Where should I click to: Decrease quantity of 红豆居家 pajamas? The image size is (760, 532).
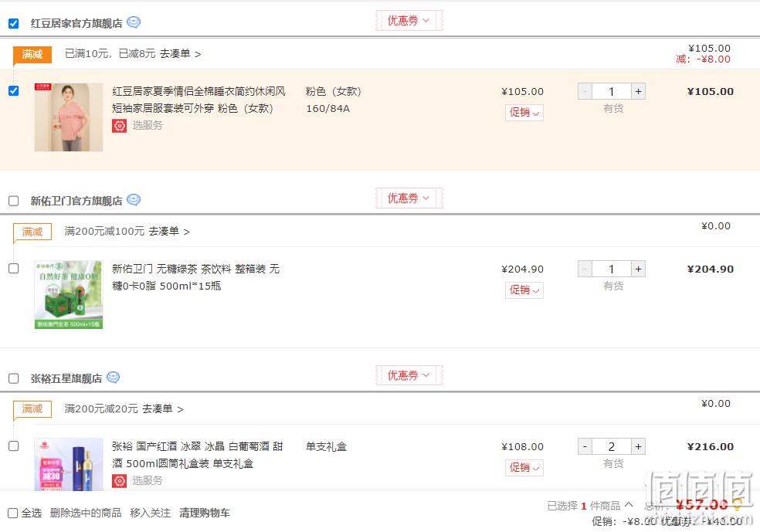(x=585, y=91)
